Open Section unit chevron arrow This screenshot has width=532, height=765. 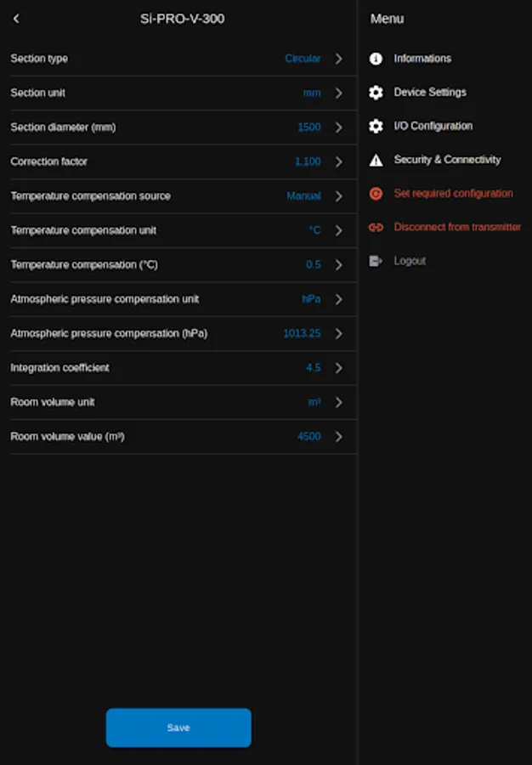coord(338,93)
